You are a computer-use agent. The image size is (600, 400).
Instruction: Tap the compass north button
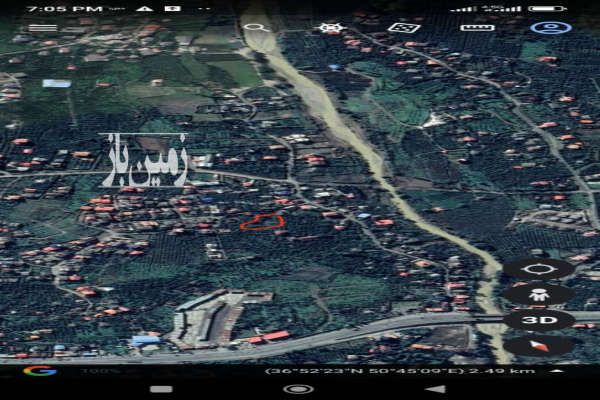pos(539,346)
